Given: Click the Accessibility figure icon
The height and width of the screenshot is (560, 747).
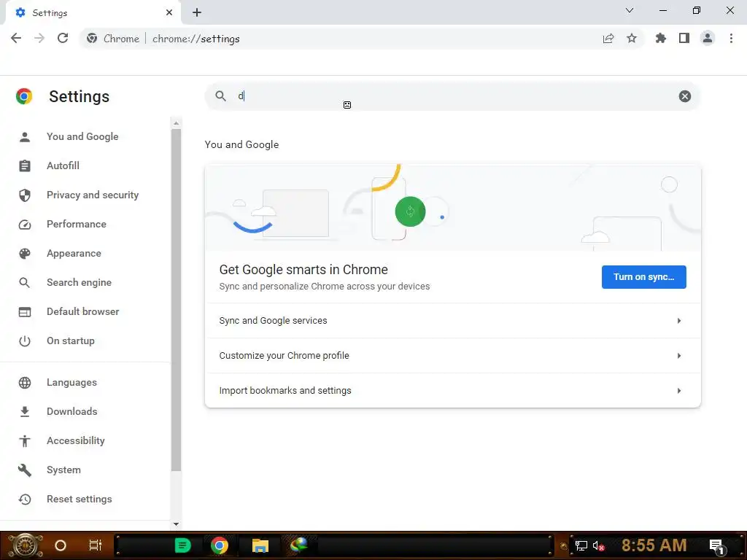Looking at the screenshot, I should point(25,441).
